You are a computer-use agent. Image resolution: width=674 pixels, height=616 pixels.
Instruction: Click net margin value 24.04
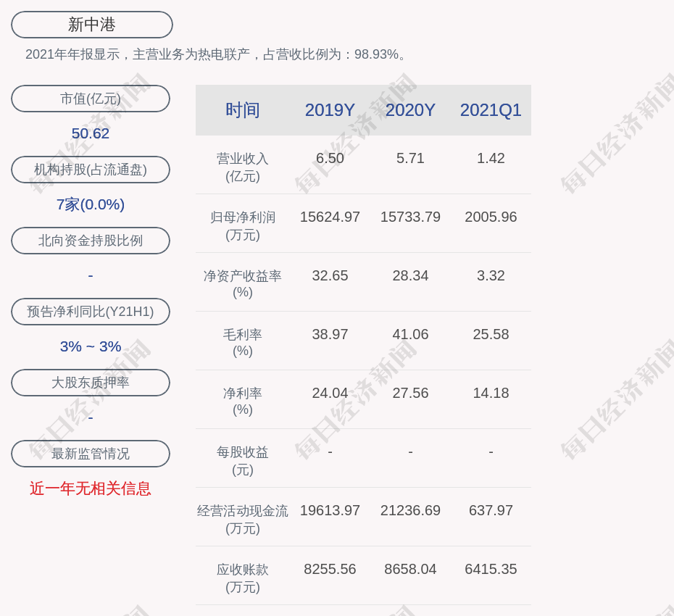[330, 393]
